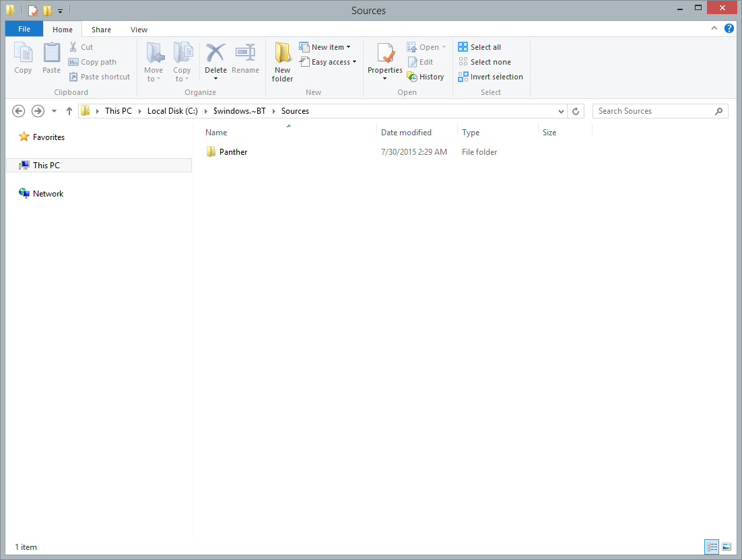Select the Panther folder
This screenshot has height=560, width=742.
[233, 152]
